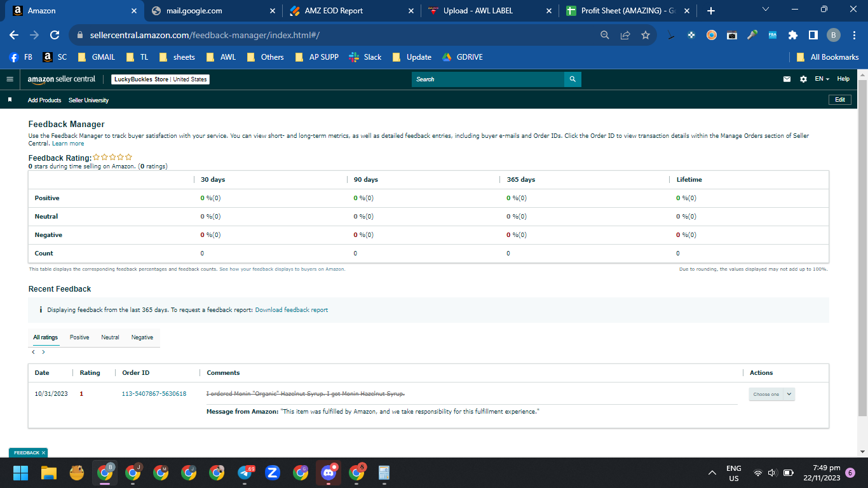Image resolution: width=868 pixels, height=488 pixels.
Task: Click the bookmark flag icon beside Add Products
Action: click(10, 100)
